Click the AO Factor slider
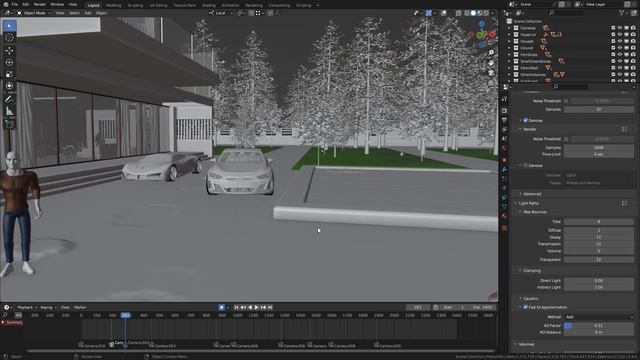This screenshot has height=360, width=640. [599, 325]
